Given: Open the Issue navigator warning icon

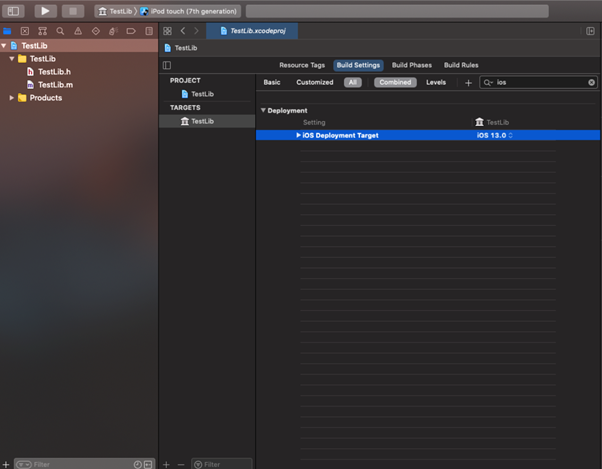Looking at the screenshot, I should (x=78, y=31).
